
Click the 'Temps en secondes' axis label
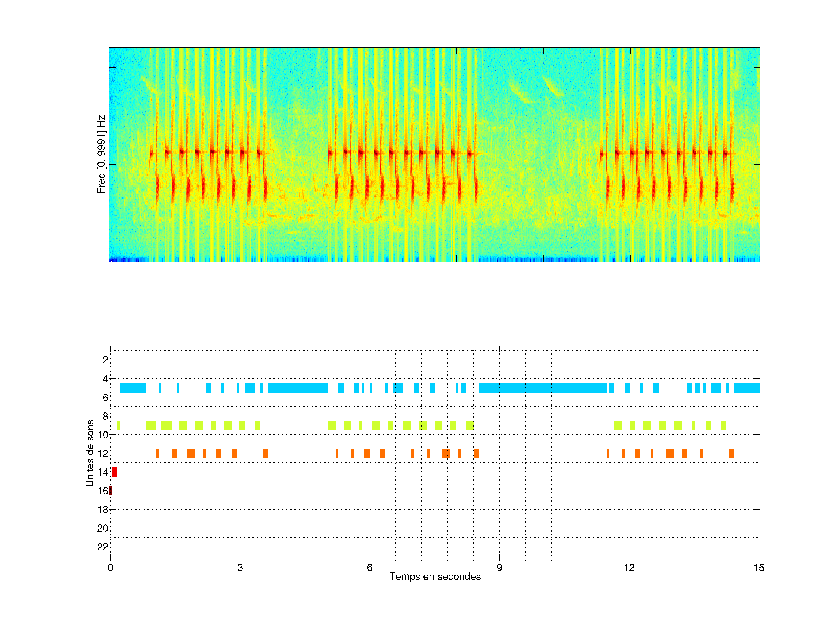tap(435, 576)
